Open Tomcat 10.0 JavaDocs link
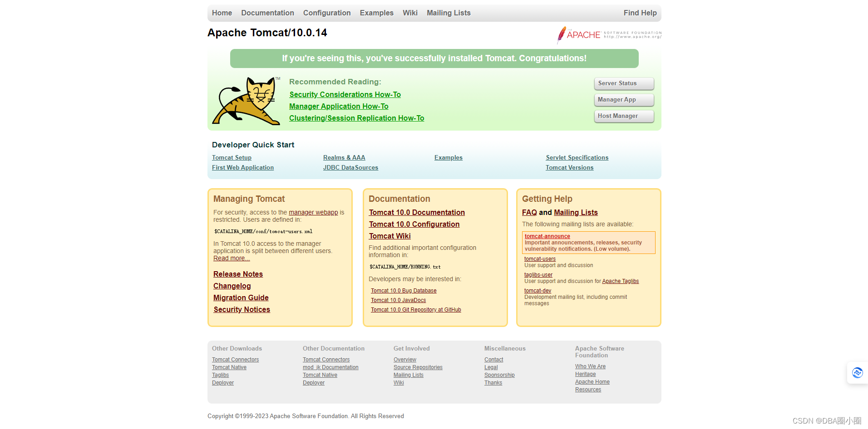 pyautogui.click(x=398, y=300)
